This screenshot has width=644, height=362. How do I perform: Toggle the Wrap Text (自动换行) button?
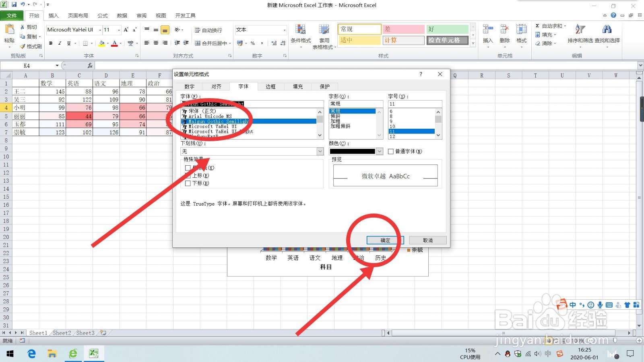208,30
